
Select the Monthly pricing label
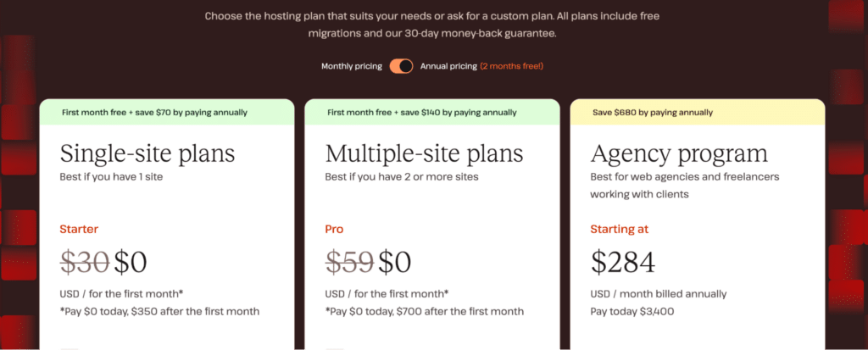coord(352,66)
